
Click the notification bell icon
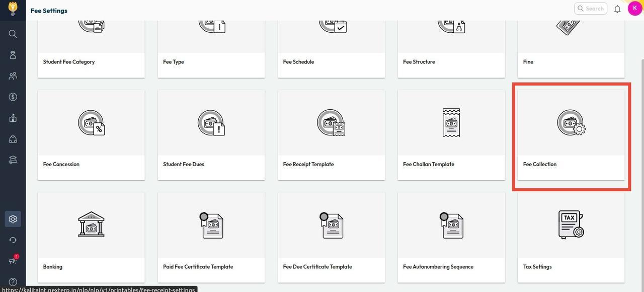(x=617, y=9)
